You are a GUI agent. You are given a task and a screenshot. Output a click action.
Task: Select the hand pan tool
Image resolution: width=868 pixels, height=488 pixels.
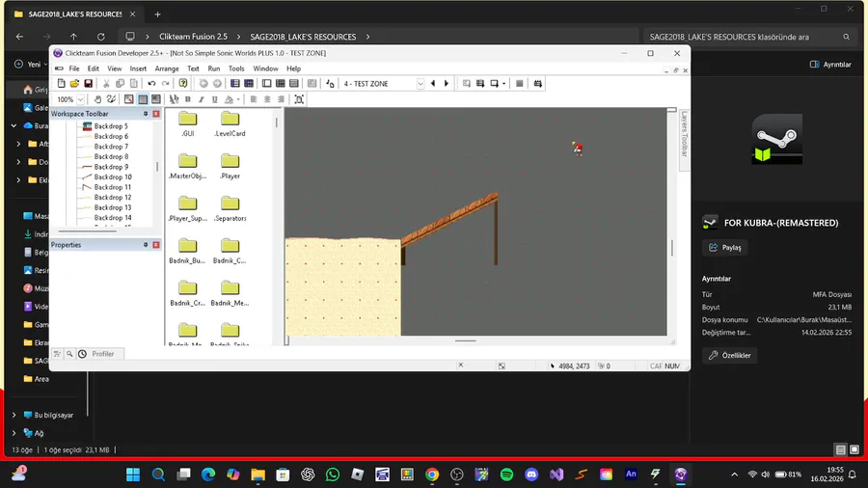(97, 99)
